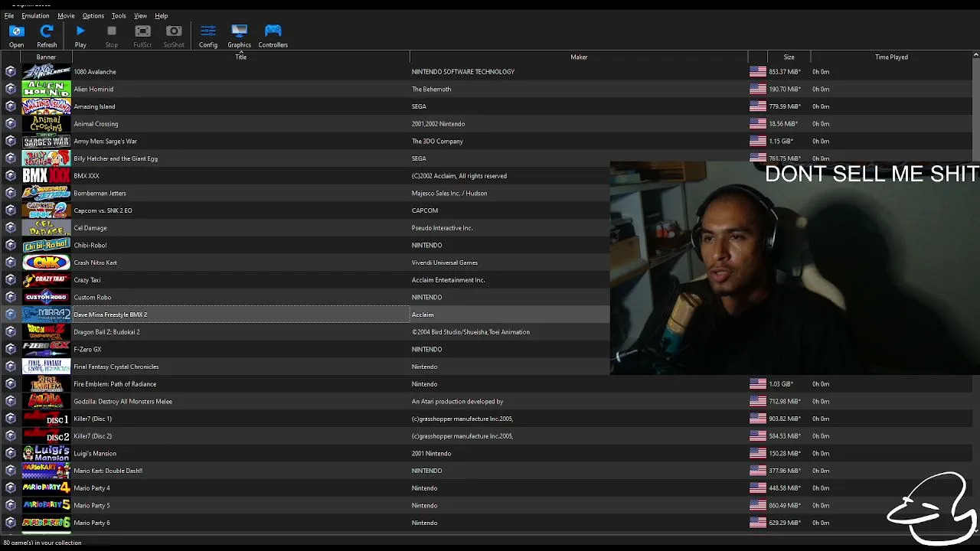Image resolution: width=980 pixels, height=551 pixels.
Task: Open the Controllers settings icon
Action: 273,35
